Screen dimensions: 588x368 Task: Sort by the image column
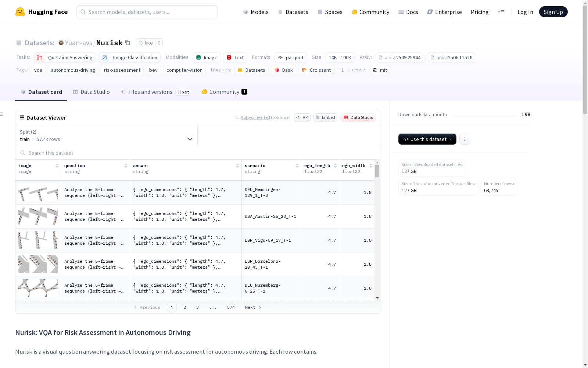pyautogui.click(x=57, y=166)
